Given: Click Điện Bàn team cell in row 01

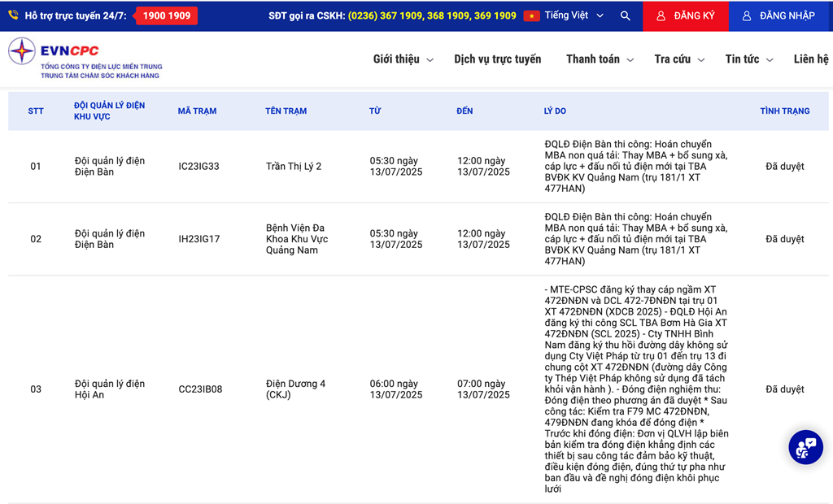Looking at the screenshot, I should coord(110,166).
